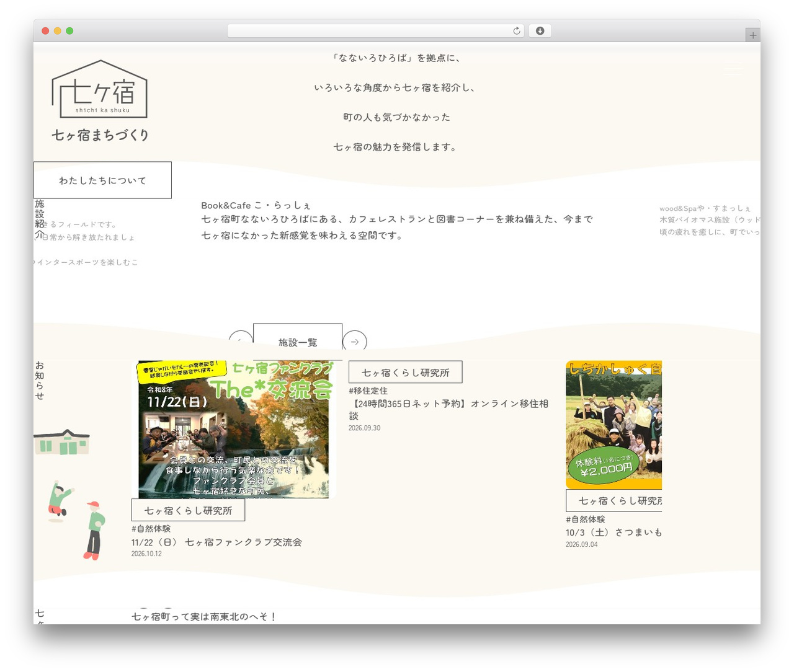This screenshot has height=672, width=794.
Task: Select 七ヶ宿くらし研究所 tag under fan club flyer
Action: pos(188,510)
